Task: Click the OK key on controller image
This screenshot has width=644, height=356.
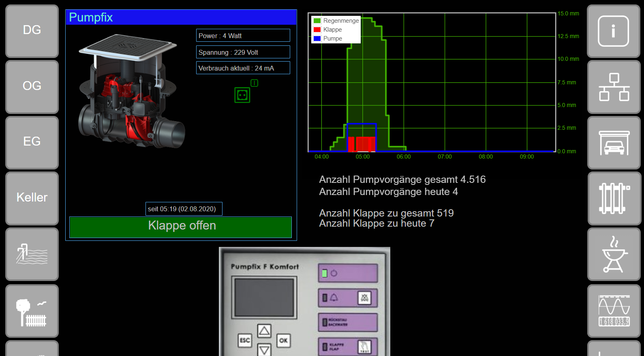Action: point(283,341)
